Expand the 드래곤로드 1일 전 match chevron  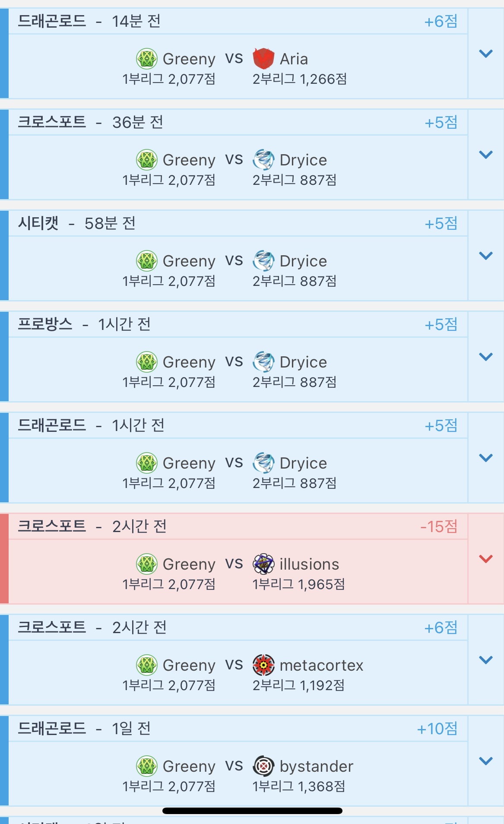[x=486, y=761]
